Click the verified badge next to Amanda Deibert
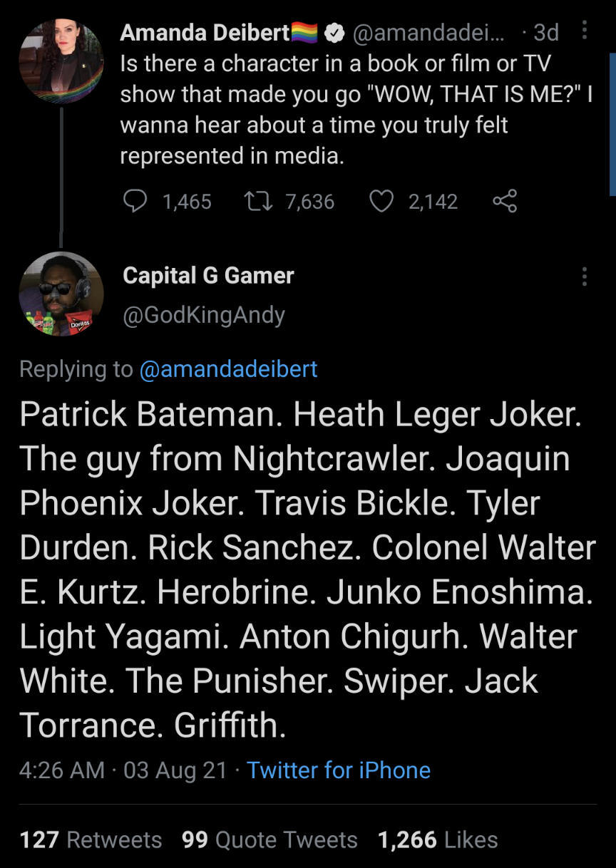 (x=335, y=33)
